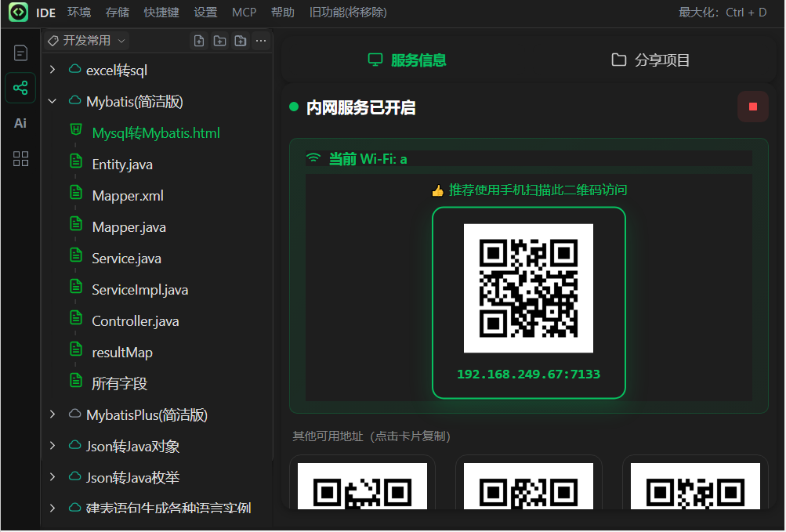Open the grid apps sidebar icon
This screenshot has height=532, width=786.
[x=20, y=159]
